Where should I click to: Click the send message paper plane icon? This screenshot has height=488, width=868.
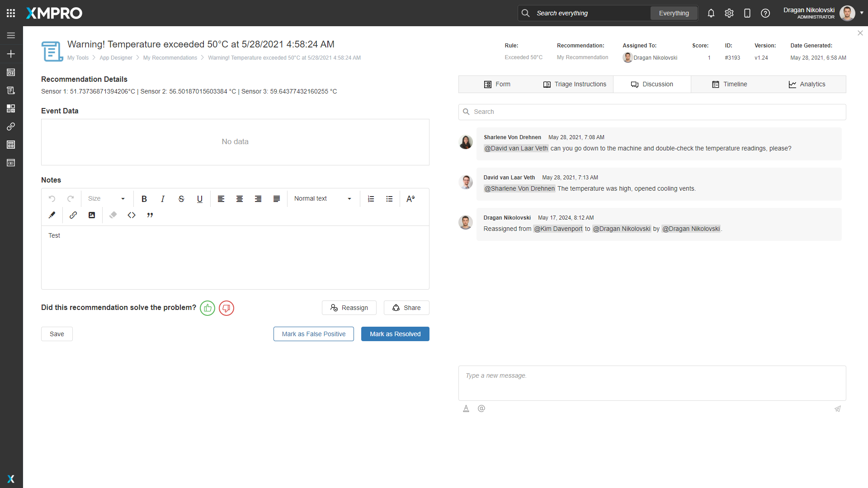click(838, 408)
